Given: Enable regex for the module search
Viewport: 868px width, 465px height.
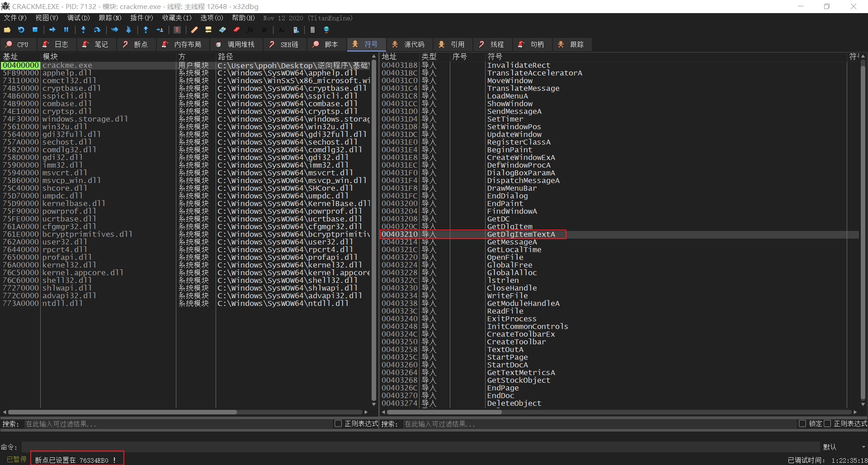Looking at the screenshot, I should 338,423.
